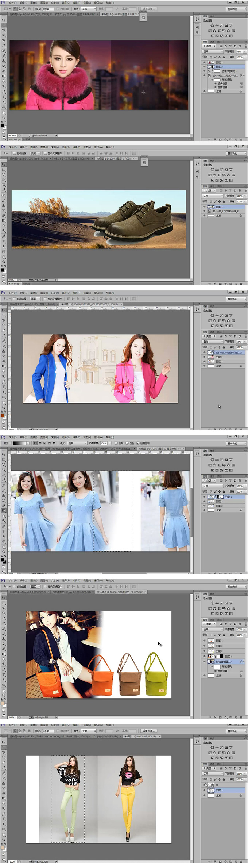The height and width of the screenshot is (868, 248).
Task: Open the 滤镜(T) menu in the shoe window
Action: (76, 147)
